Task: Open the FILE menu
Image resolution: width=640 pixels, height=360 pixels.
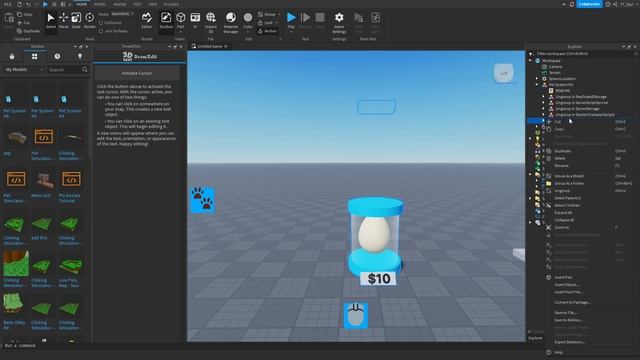Action: [x=8, y=4]
